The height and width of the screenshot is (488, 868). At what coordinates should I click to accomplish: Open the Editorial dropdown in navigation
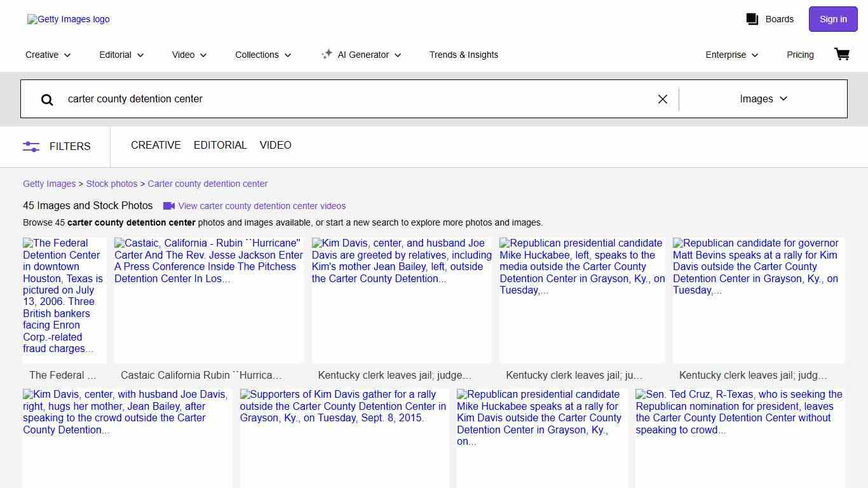point(121,55)
